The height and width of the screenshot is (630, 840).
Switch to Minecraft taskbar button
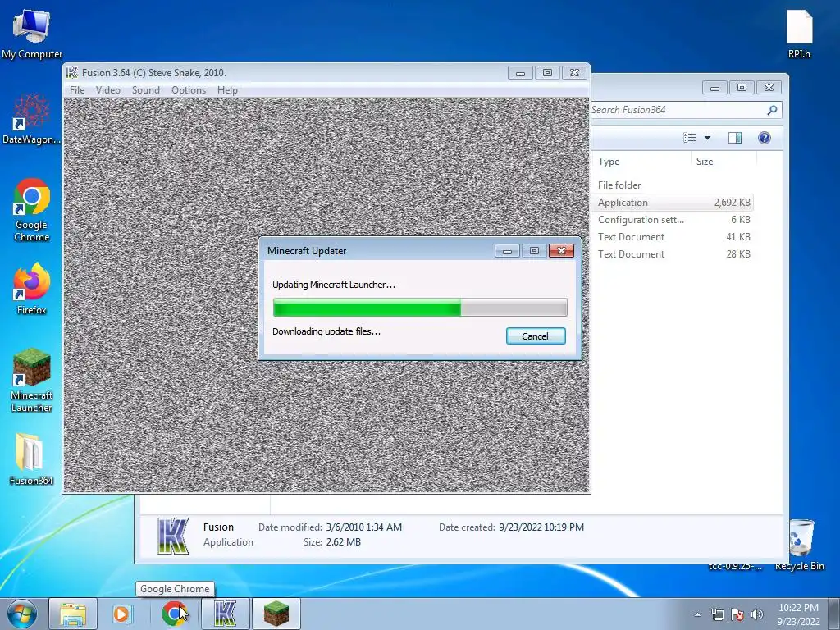(x=276, y=614)
